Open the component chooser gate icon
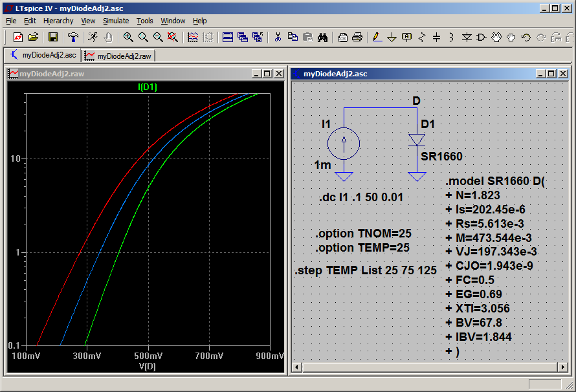The image size is (576, 392). [482, 37]
